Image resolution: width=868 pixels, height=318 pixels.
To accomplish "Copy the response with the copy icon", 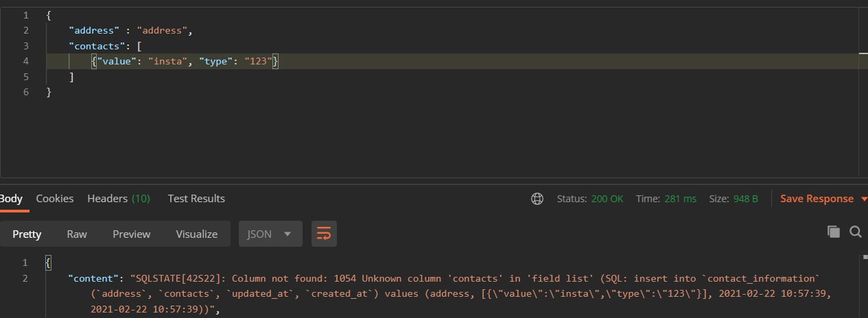I will 834,232.
